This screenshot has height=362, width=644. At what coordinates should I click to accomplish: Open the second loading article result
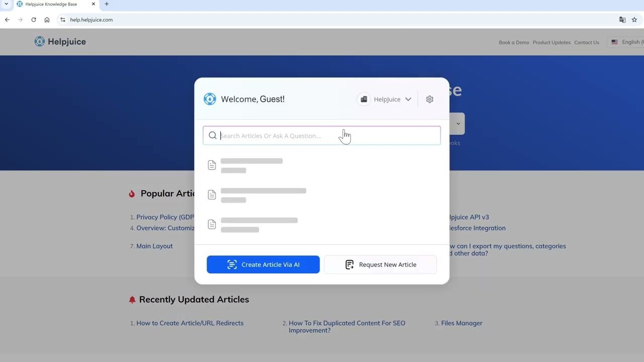pos(321,195)
